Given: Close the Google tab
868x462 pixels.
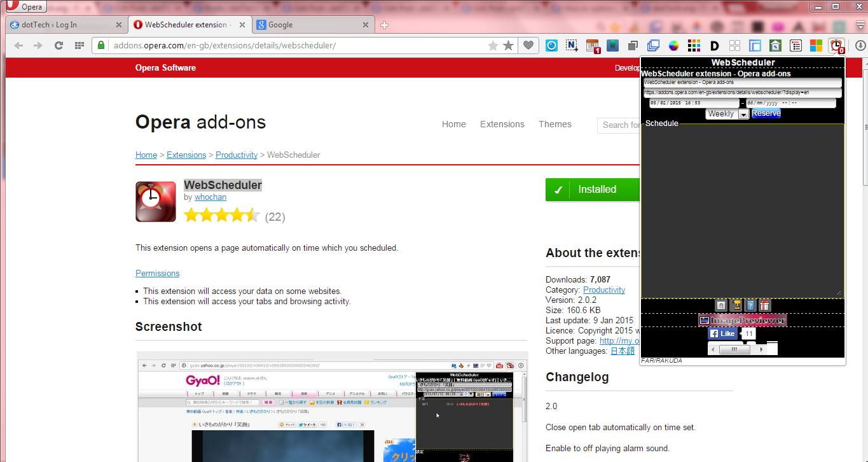Looking at the screenshot, I should coord(365,25).
